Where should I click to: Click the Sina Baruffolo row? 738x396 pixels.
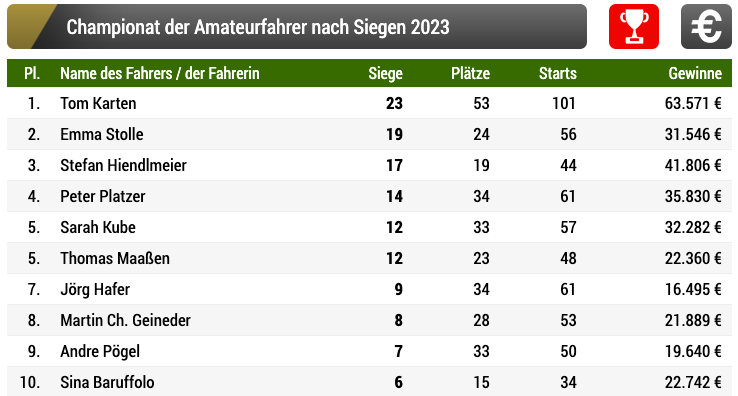pos(369,381)
